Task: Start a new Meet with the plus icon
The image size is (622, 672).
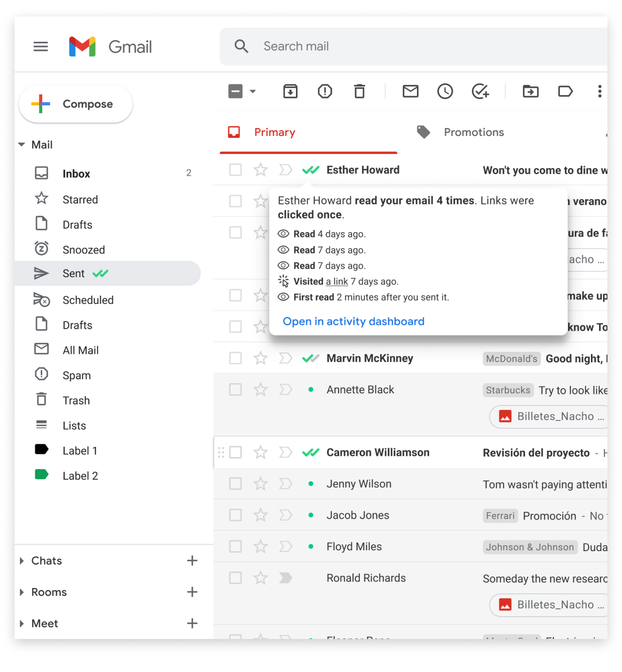Action: (192, 623)
